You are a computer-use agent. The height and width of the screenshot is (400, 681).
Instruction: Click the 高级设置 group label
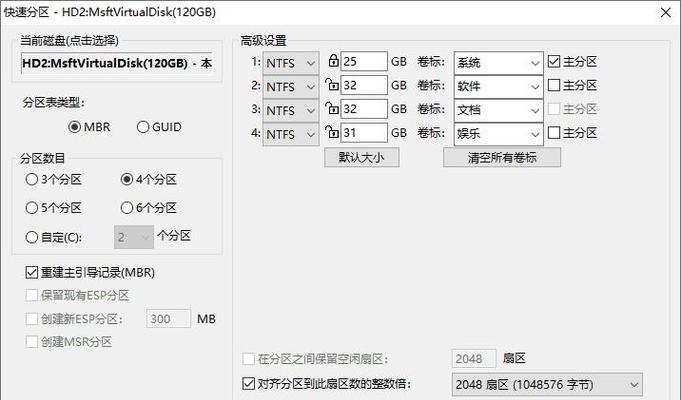(263, 41)
